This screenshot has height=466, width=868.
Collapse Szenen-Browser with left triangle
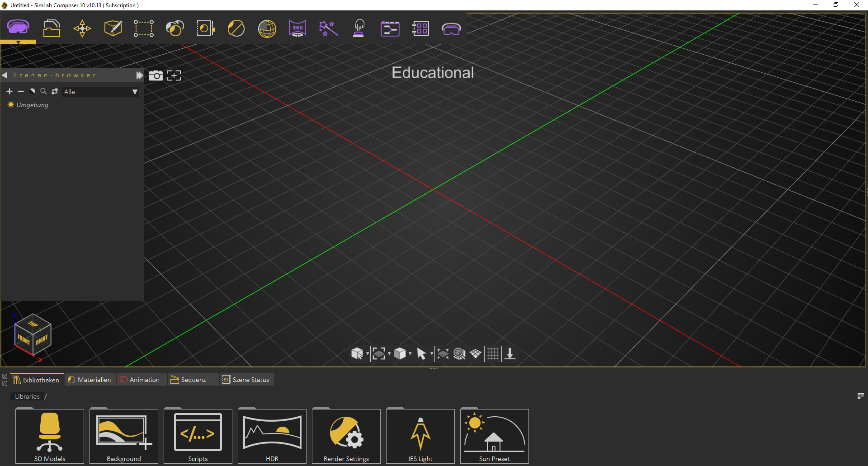(x=5, y=75)
